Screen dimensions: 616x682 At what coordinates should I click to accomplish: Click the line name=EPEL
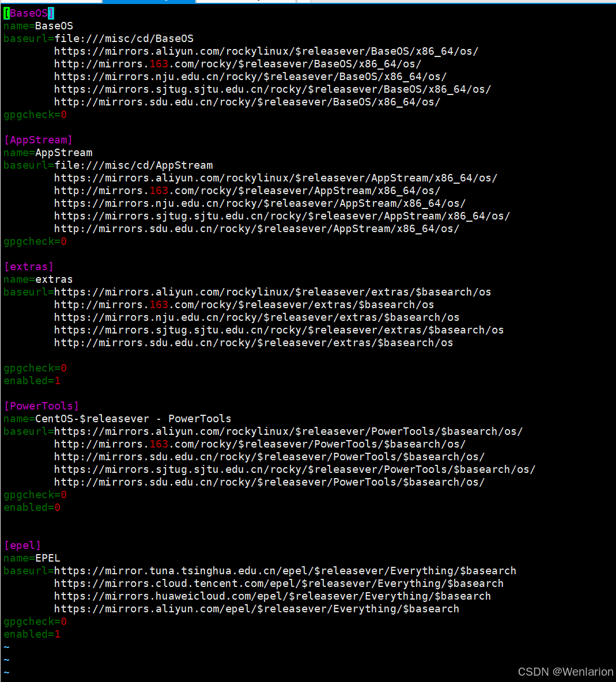pyautogui.click(x=32, y=558)
